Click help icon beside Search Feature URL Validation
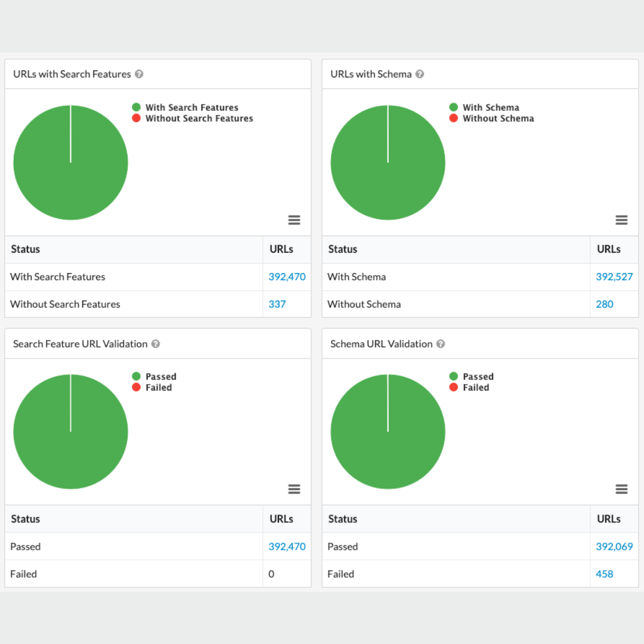644x644 pixels. click(x=156, y=343)
